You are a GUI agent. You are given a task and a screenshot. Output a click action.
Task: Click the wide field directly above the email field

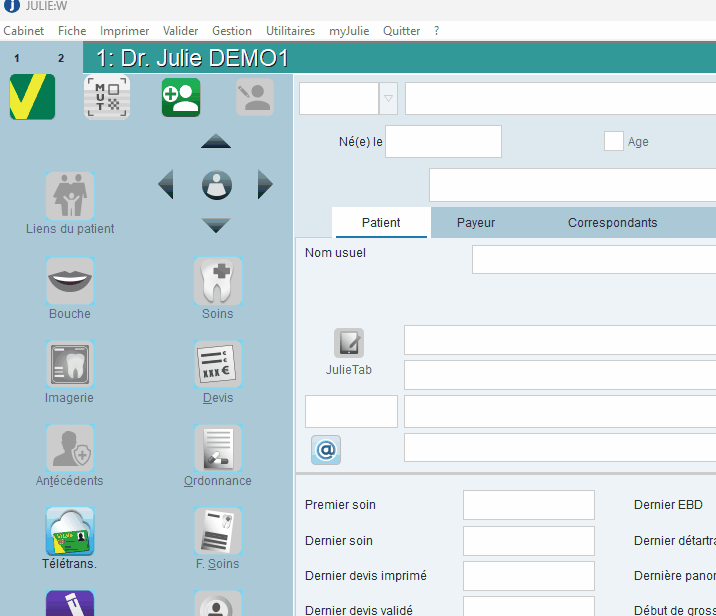coord(560,411)
